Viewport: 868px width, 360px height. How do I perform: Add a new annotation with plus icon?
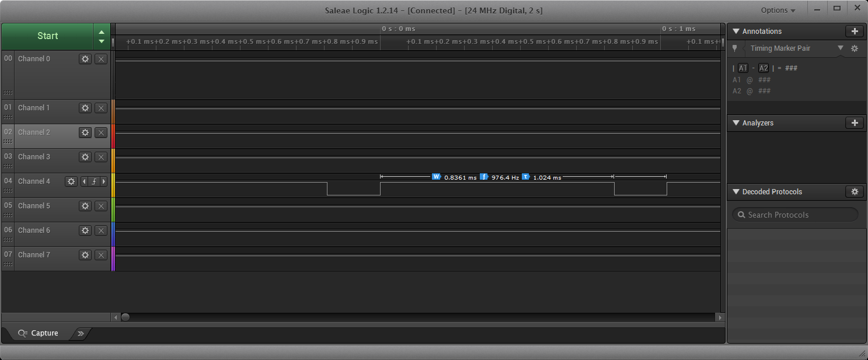(855, 32)
